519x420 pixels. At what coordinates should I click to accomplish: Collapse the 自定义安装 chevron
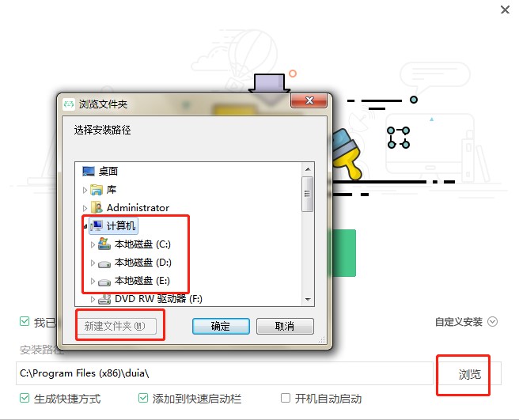pos(493,322)
